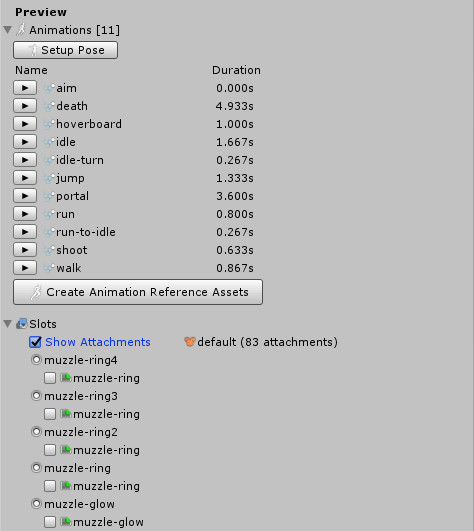Viewport: 474px width, 531px height.
Task: Play the hoverboard animation
Action: [25, 124]
